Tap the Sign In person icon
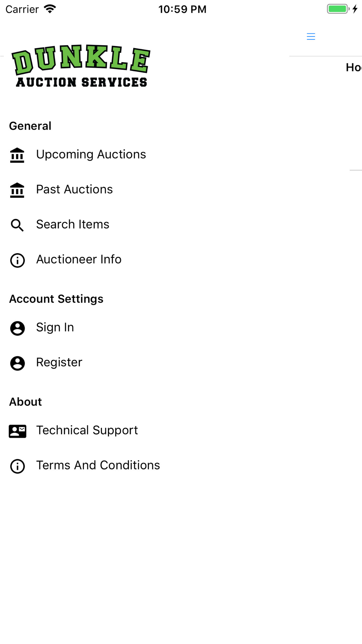This screenshot has width=362, height=644. (x=17, y=328)
